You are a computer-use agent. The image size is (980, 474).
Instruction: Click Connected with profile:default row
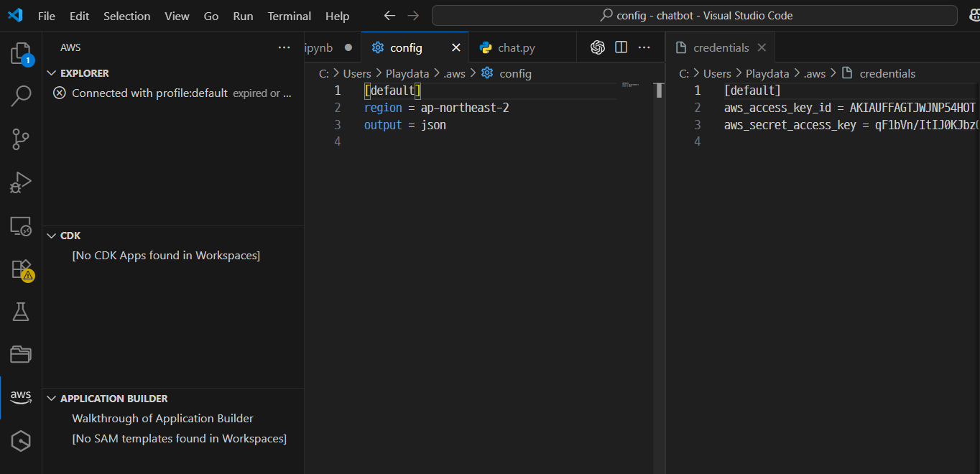coord(173,93)
